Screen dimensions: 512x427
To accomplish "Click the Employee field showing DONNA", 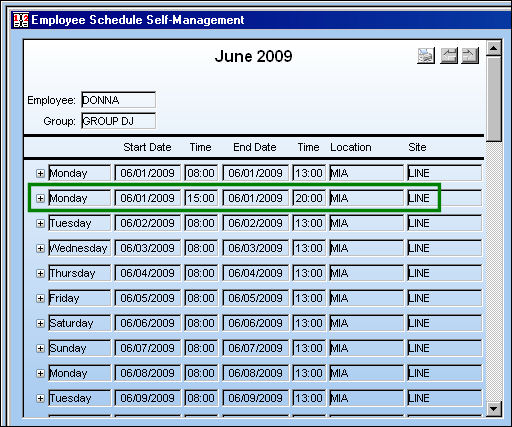I will pyautogui.click(x=118, y=100).
